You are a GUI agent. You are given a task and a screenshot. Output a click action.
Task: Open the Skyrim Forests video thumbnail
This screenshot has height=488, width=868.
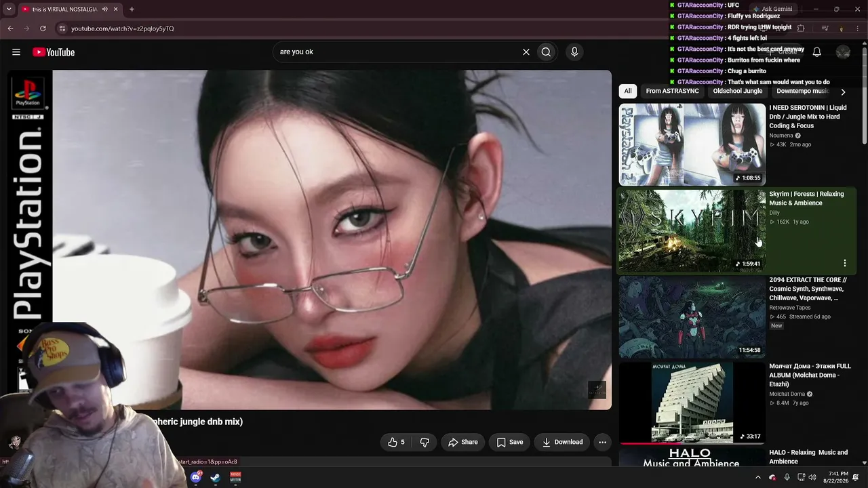tap(692, 230)
